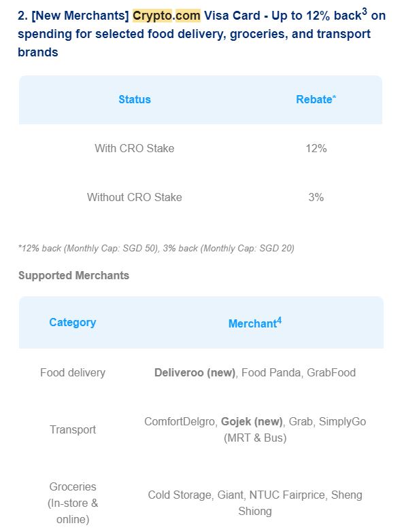Click the Deliveroo (new) merchant text
Screen dimensions: 402x532
pos(195,372)
